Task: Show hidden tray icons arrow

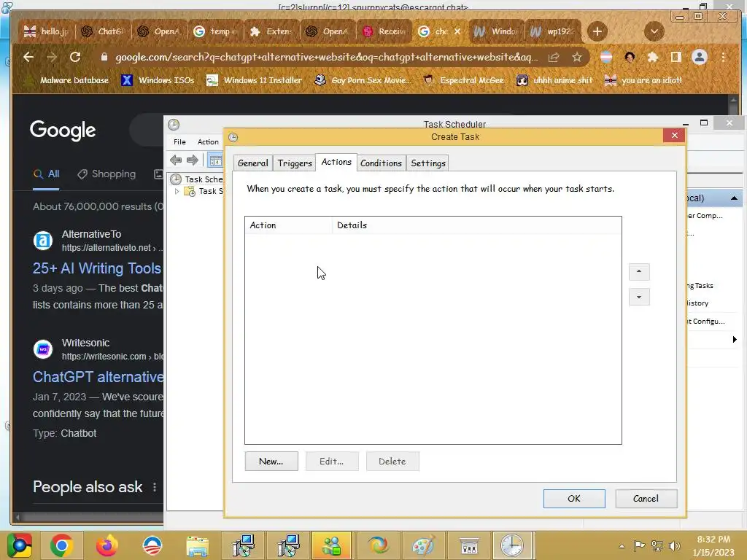Action: coord(622,546)
